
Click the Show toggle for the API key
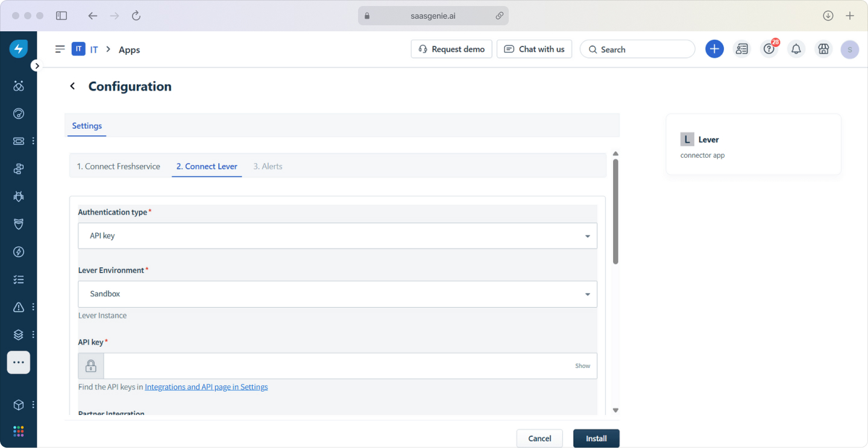(x=582, y=366)
